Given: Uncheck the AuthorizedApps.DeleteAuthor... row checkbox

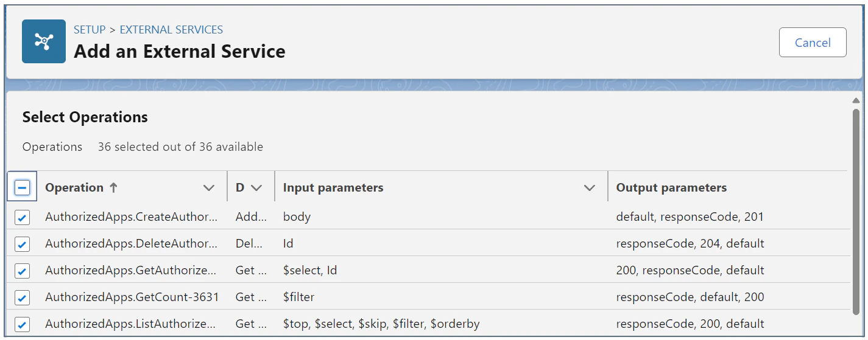Looking at the screenshot, I should [22, 244].
